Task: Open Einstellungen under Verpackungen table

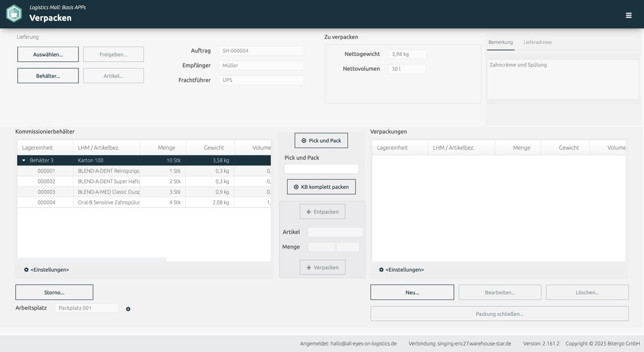Action: 401,270
